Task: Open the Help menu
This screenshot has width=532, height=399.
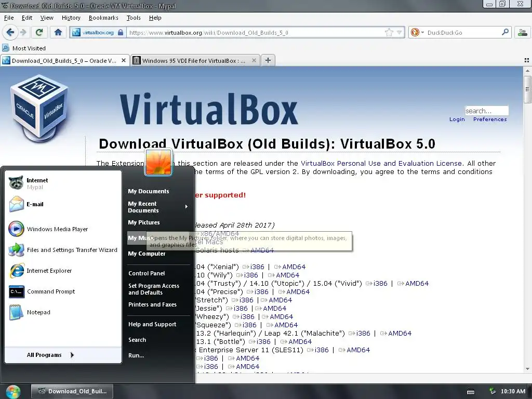Action: 155,18
